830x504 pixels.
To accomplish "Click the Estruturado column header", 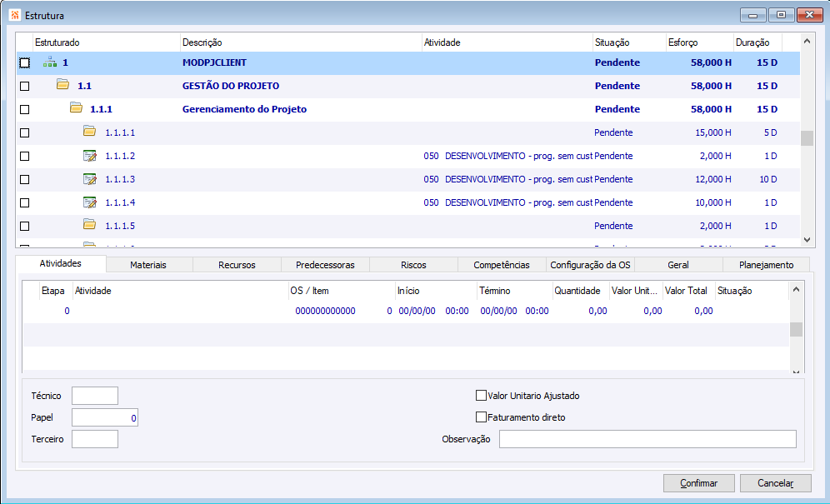I will 107,42.
